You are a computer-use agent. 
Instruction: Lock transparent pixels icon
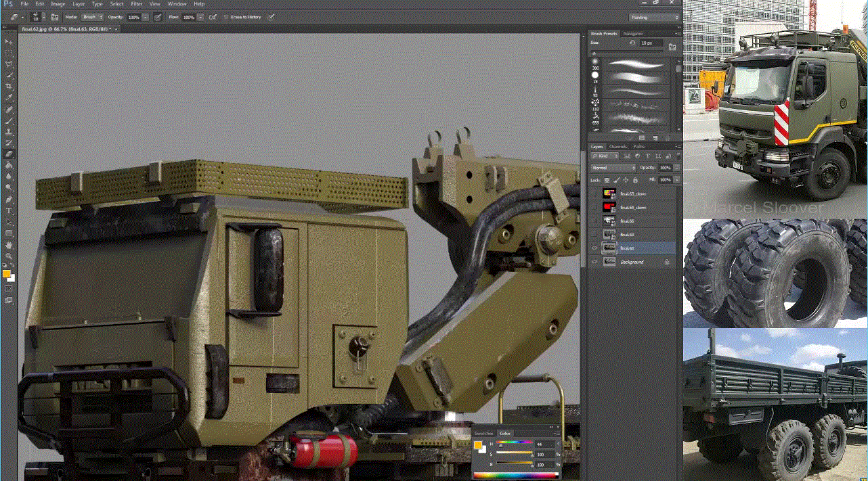click(x=607, y=180)
